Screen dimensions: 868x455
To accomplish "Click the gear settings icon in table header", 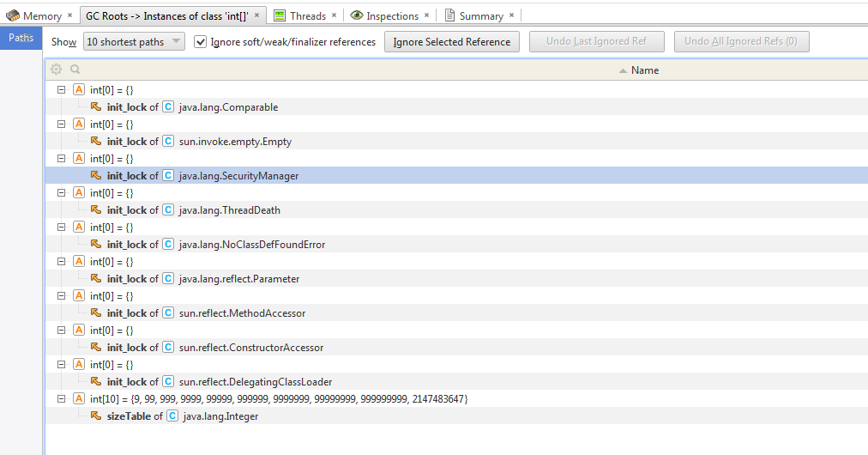I will click(57, 70).
